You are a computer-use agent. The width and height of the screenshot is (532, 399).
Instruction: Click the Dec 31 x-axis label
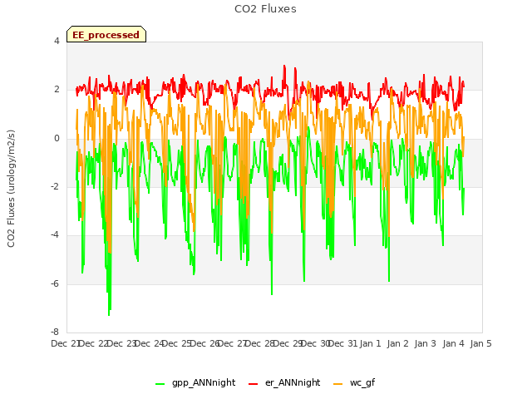(x=343, y=343)
